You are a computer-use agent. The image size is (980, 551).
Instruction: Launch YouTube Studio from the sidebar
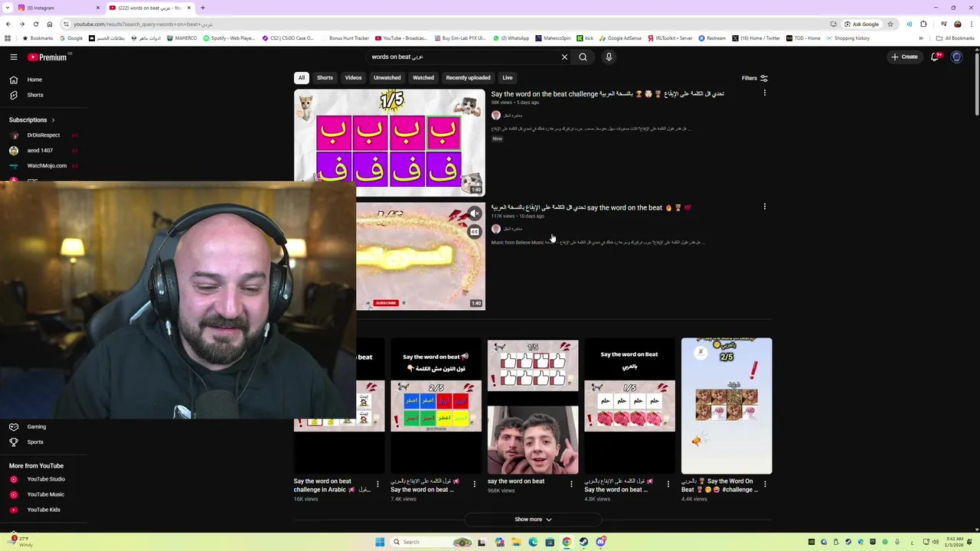pyautogui.click(x=46, y=479)
